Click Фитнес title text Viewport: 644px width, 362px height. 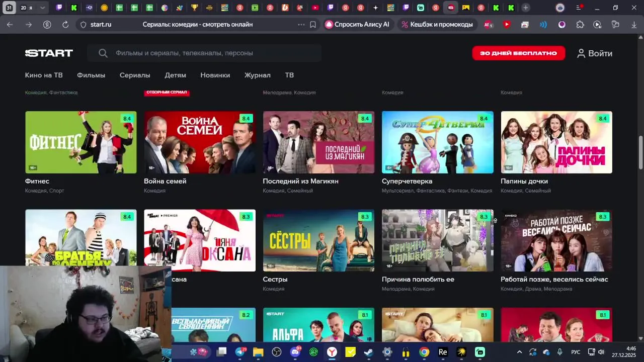point(37,181)
